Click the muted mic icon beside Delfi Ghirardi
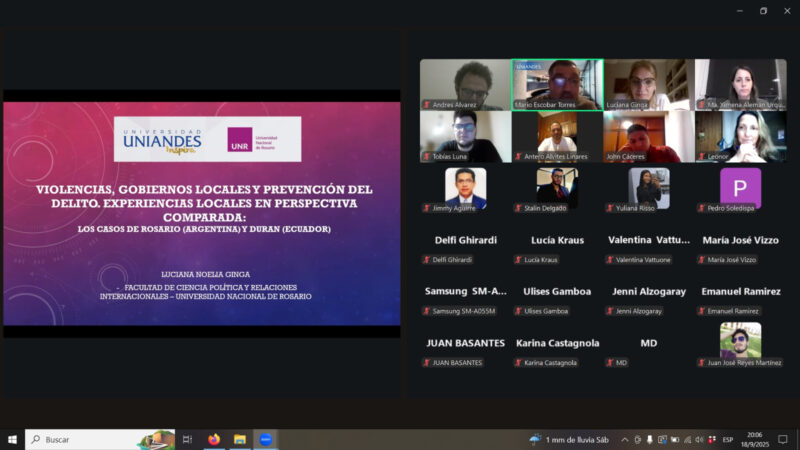Screen dimensions: 800x450 [x=427, y=260]
